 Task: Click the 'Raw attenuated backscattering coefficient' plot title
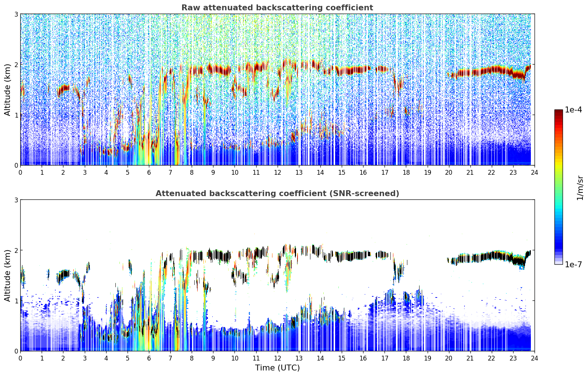coord(277,8)
